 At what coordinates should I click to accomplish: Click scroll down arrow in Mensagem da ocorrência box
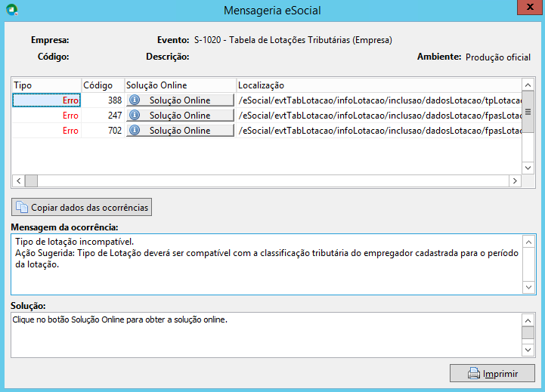click(528, 288)
